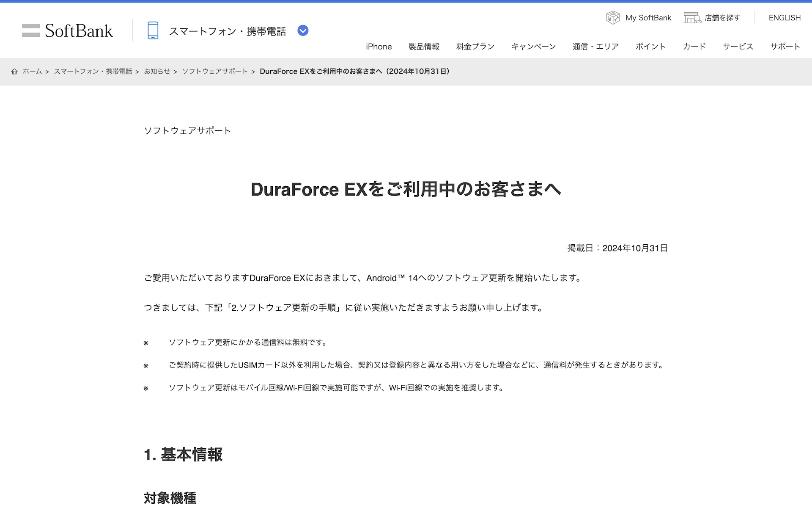Screen dimensions: 812x508
Task: Click the store search icon
Action: (x=692, y=18)
